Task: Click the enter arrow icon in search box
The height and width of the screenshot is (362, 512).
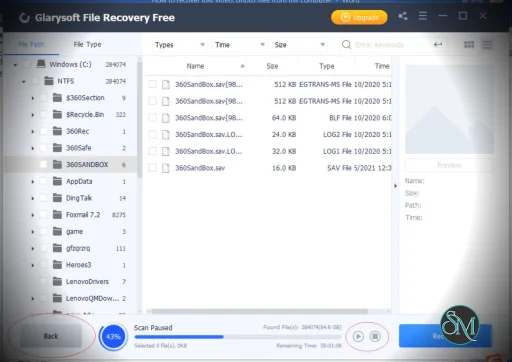Action: (x=438, y=45)
